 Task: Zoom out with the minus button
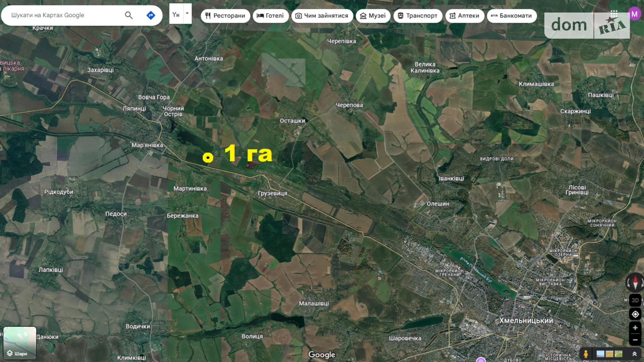635,340
